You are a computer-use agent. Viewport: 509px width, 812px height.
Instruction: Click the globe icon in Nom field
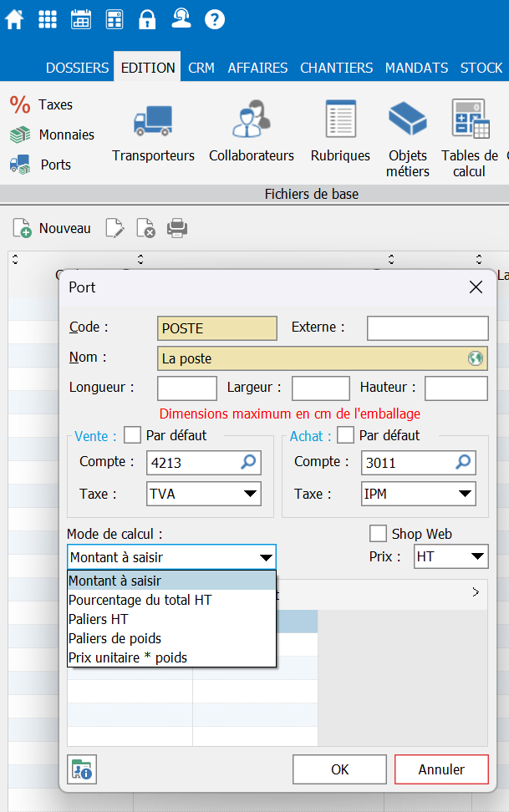476,358
